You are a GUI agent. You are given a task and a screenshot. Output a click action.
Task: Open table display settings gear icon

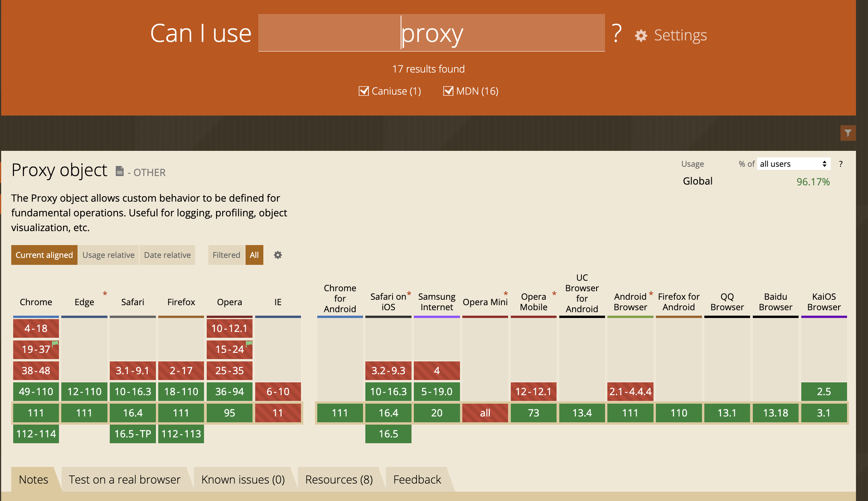click(278, 255)
